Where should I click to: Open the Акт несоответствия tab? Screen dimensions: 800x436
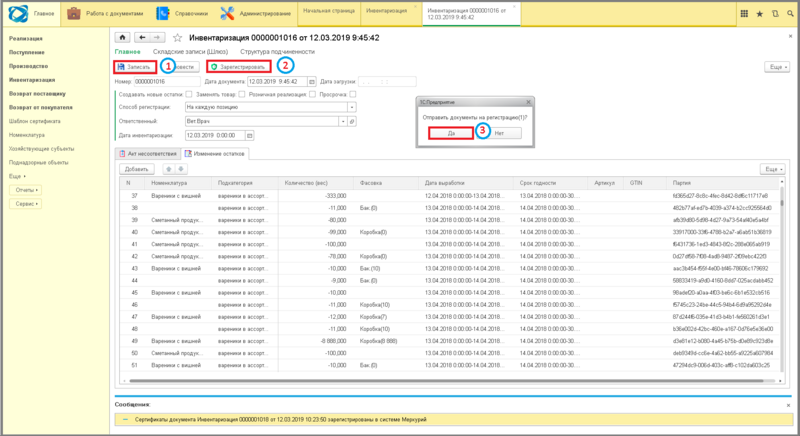point(148,153)
